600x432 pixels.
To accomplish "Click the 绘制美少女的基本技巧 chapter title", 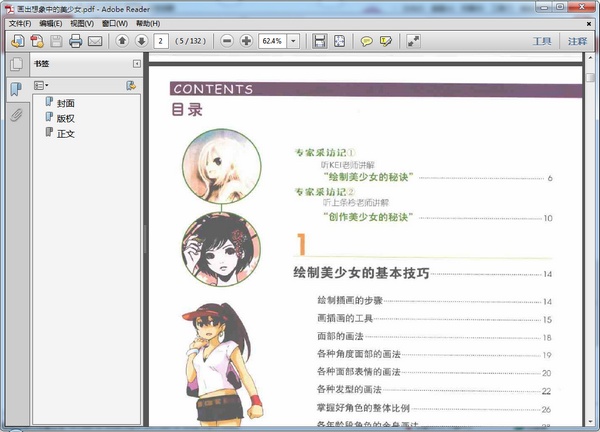I will (361, 273).
